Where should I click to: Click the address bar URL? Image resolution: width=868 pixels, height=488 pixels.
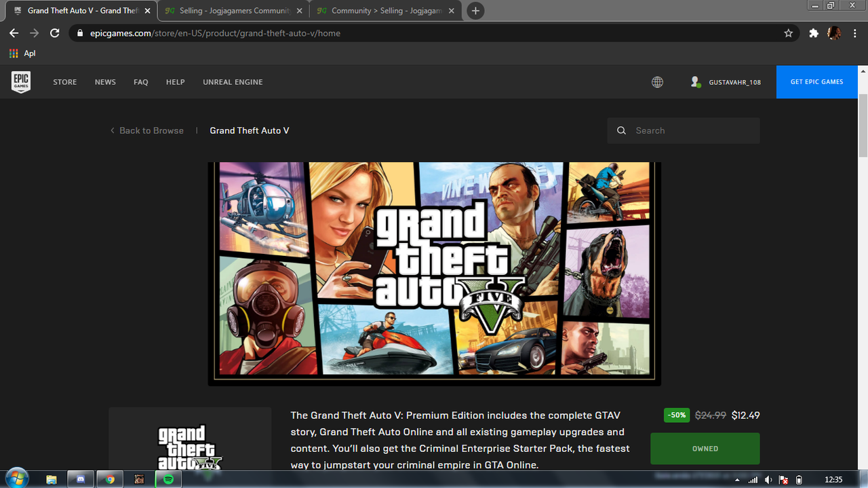pyautogui.click(x=215, y=33)
